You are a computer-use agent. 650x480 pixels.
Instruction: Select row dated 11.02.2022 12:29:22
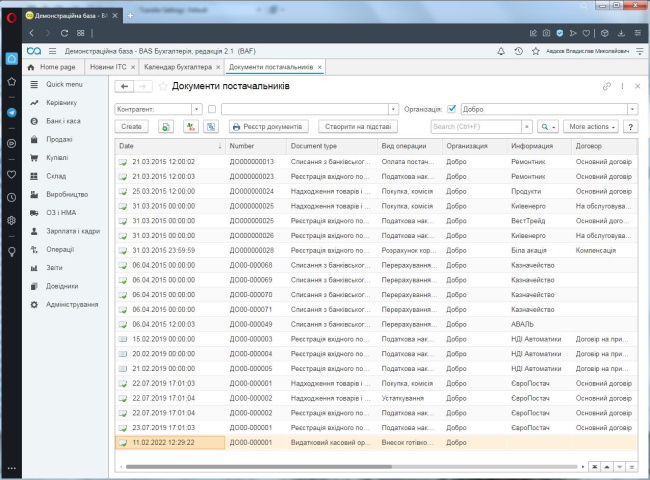coord(376,443)
